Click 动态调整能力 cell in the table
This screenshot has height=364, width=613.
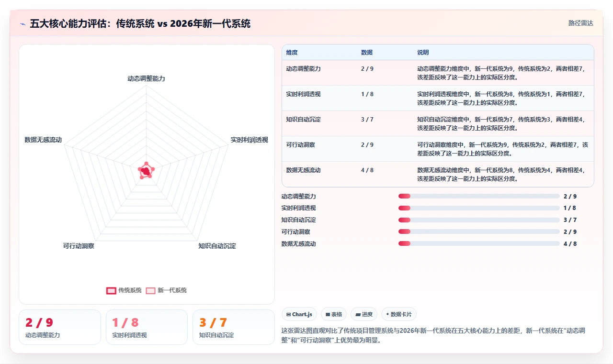[304, 69]
